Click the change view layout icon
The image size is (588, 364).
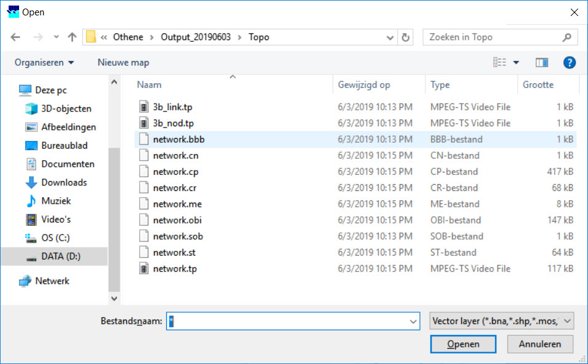click(499, 62)
